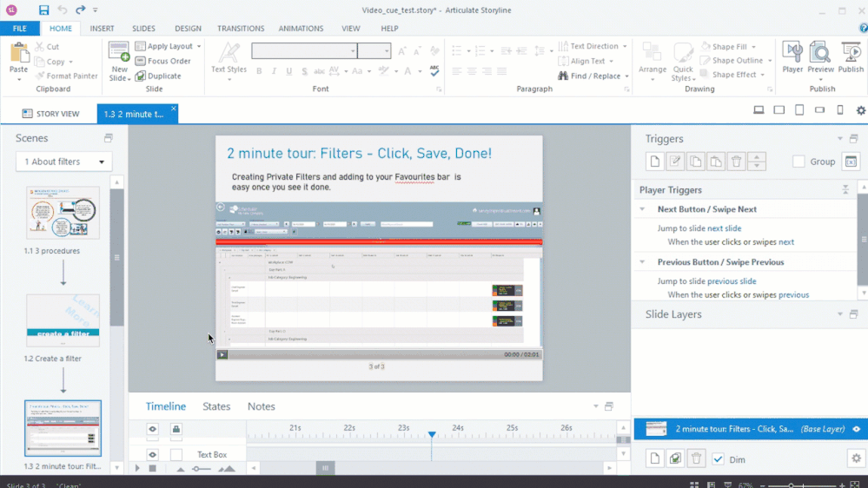Open the TRANSITIONS ribbon tab
Viewport: 868px width, 488px height.
(x=241, y=28)
